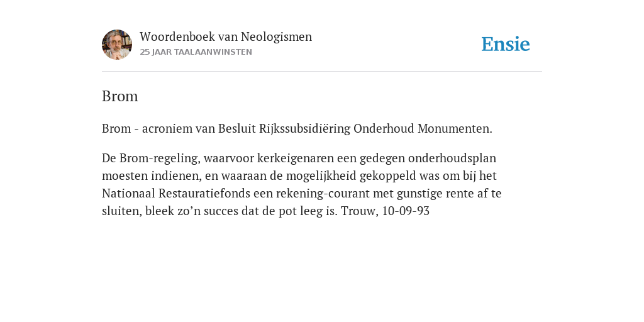644x322 pixels.
Task: Open the Woordenboek van Neologismen title
Action: pos(226,36)
